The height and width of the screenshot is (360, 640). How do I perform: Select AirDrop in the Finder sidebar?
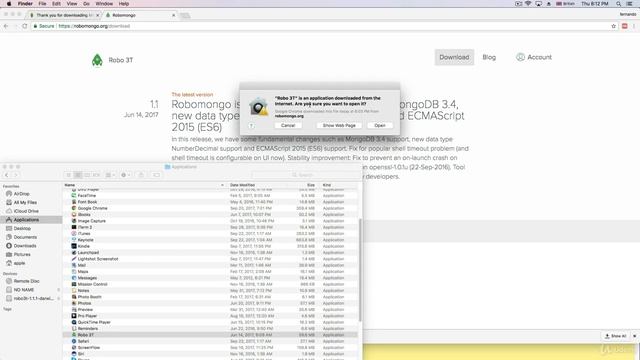tap(21, 194)
